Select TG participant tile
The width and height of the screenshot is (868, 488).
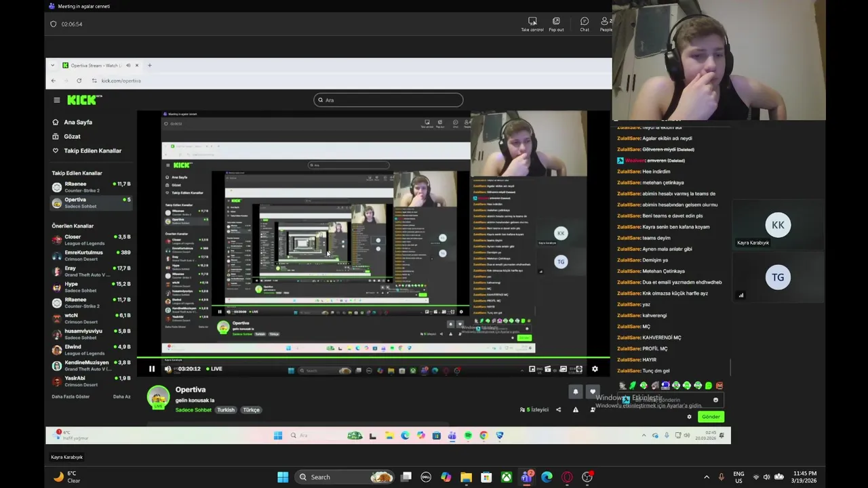[778, 277]
